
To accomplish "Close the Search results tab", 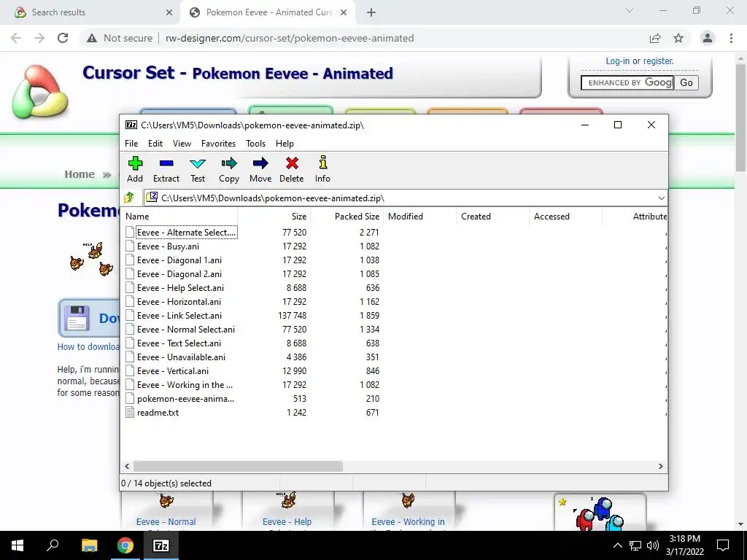I will coord(169,13).
